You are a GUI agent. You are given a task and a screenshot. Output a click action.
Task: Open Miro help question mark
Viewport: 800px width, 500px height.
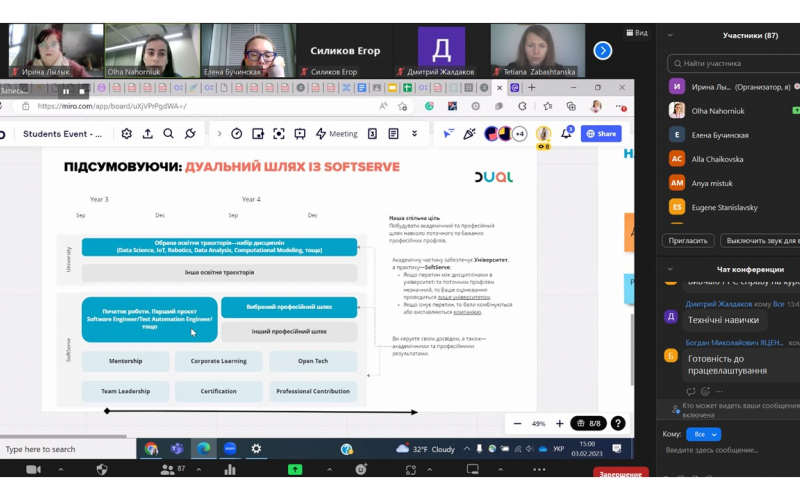point(618,423)
